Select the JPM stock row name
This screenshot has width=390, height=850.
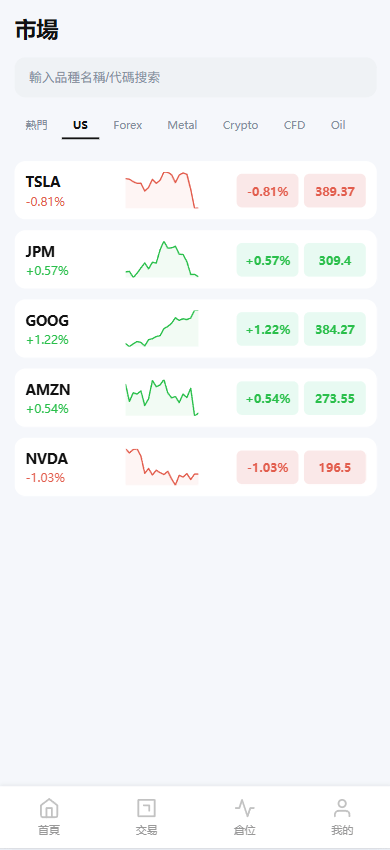pos(40,252)
